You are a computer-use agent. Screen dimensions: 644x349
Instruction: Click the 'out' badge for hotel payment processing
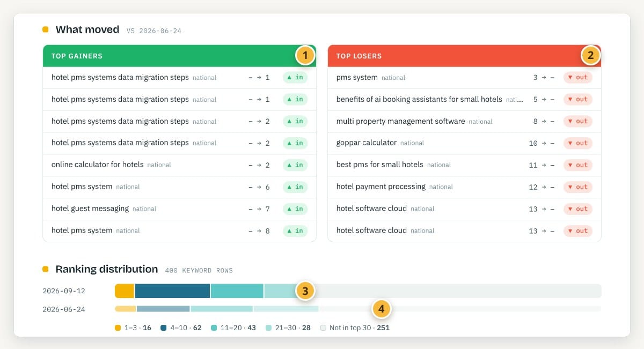click(578, 187)
